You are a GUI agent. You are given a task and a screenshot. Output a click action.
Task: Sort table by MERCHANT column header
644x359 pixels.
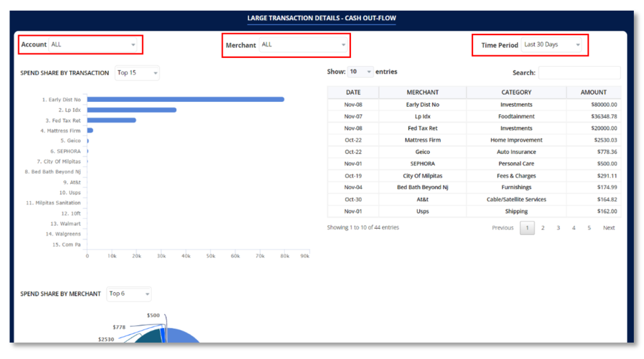pyautogui.click(x=422, y=92)
